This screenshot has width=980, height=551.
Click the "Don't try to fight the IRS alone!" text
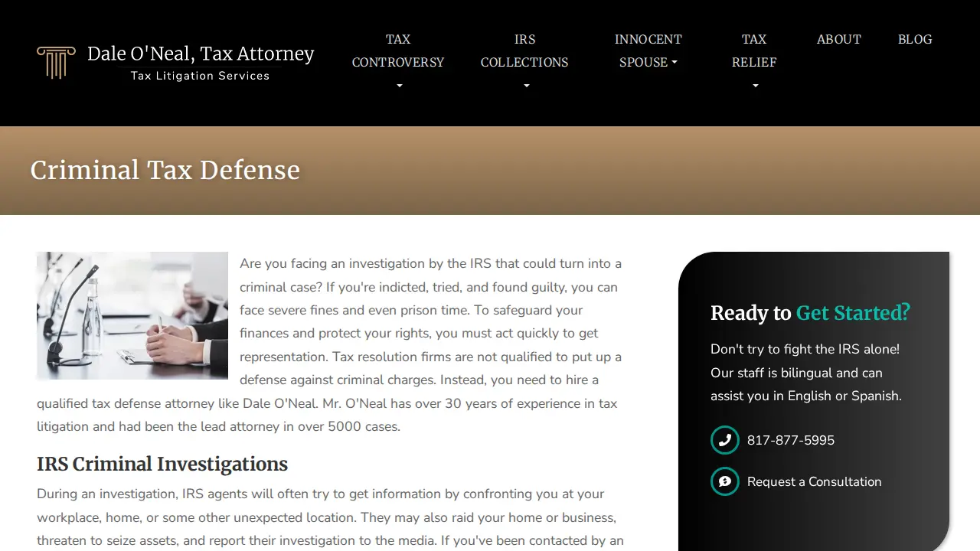click(805, 349)
